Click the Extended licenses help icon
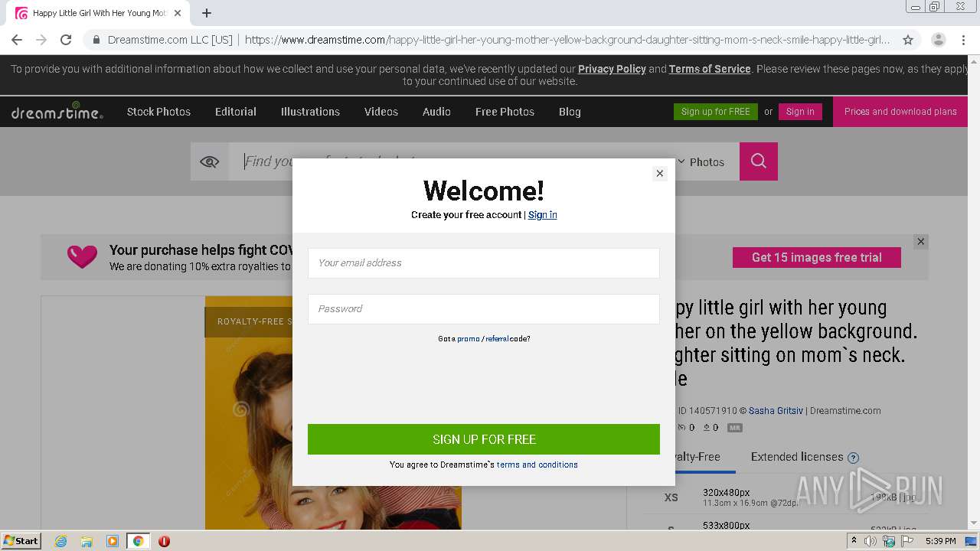 tap(853, 458)
